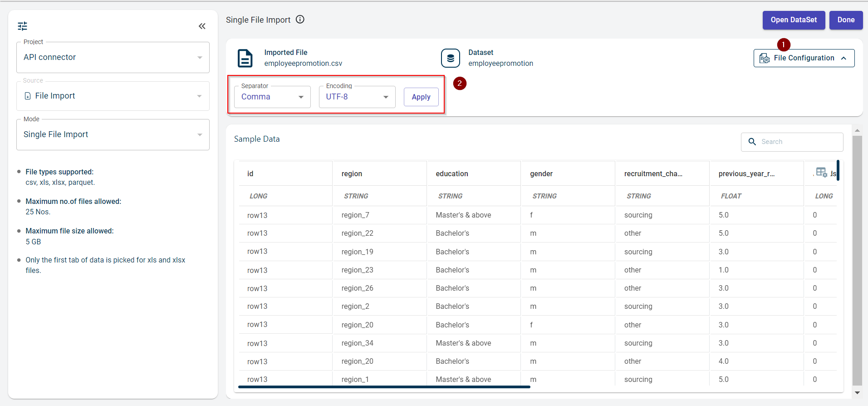Collapse the File Configuration panel
Image resolution: width=868 pixels, height=406 pixels.
[x=843, y=58]
